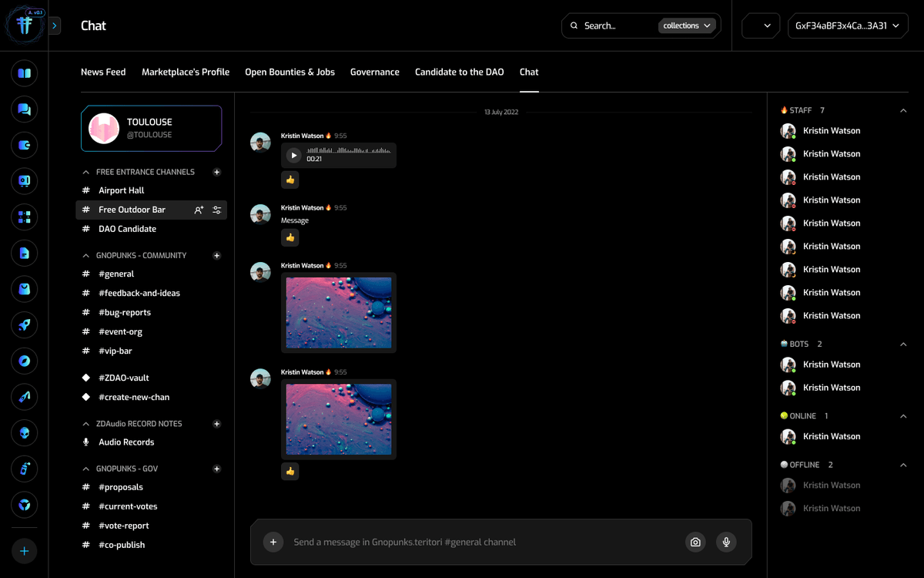This screenshot has width=924, height=578.
Task: Add a channel to Free Entrance Channels
Action: (216, 172)
